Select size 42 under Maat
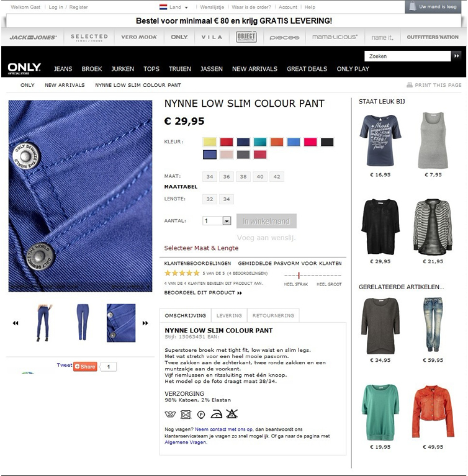The image size is (468, 476). 277,177
